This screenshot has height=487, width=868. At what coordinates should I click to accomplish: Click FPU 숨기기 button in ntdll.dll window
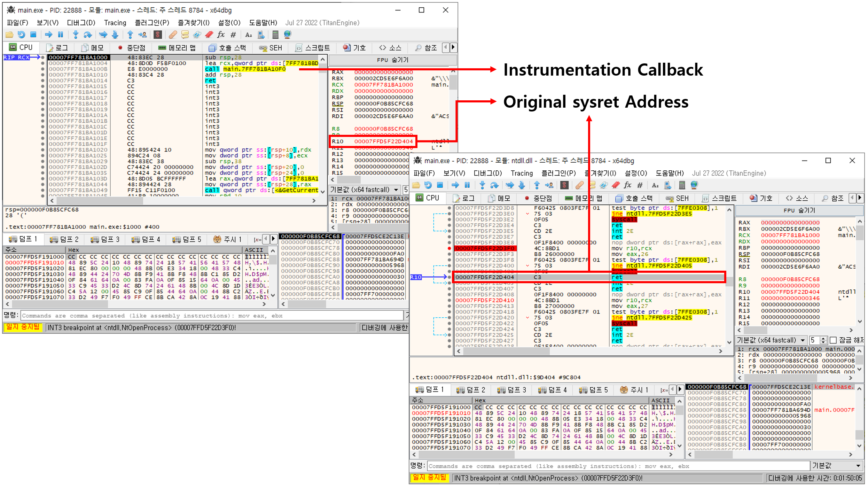pyautogui.click(x=799, y=210)
